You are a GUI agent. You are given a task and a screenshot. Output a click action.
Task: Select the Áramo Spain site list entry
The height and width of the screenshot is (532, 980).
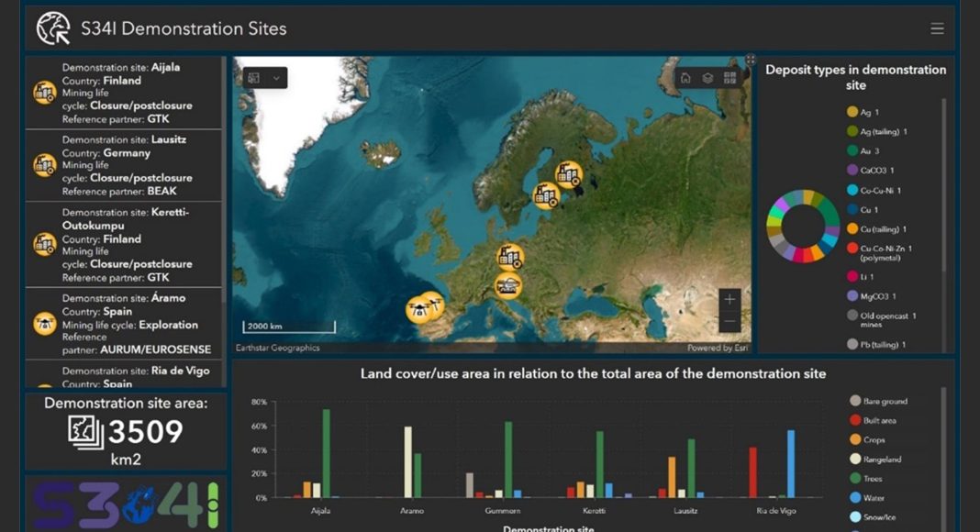tap(124, 324)
